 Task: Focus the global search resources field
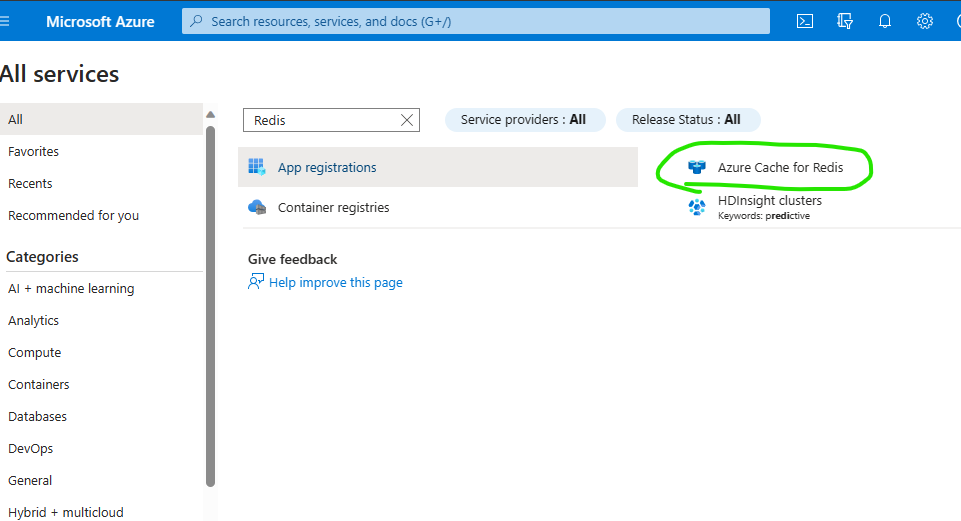[x=476, y=21]
